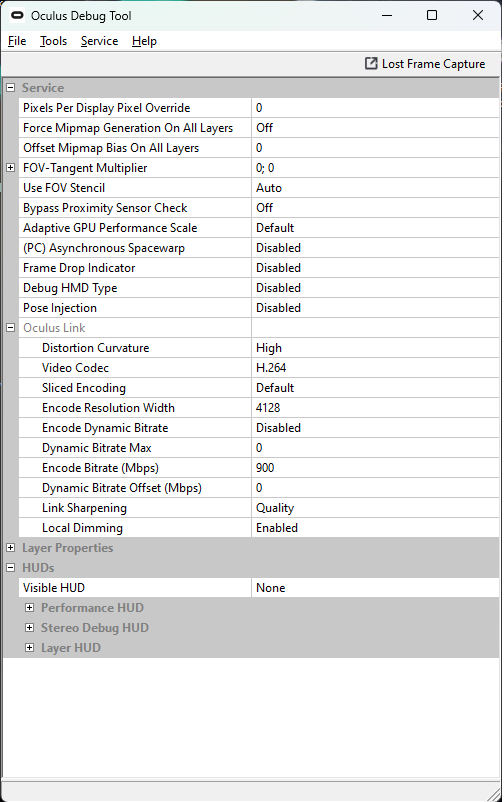Collapse the Oculus Link group
Image resolution: width=504 pixels, height=802 pixels.
[10, 327]
